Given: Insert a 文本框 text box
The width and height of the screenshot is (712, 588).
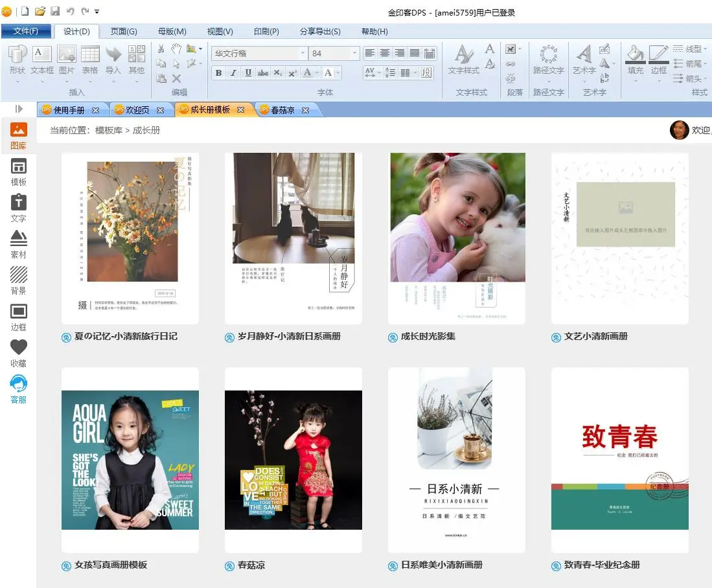Looking at the screenshot, I should pos(42,60).
